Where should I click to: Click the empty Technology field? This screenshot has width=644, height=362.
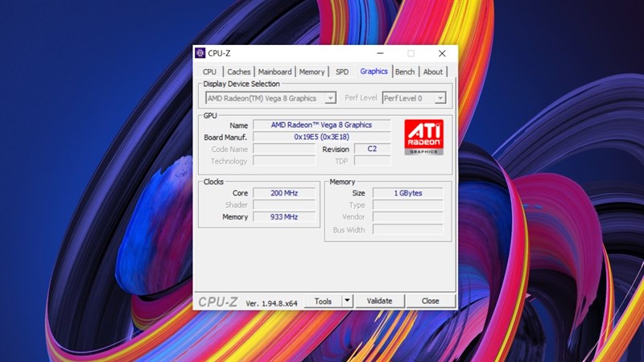coord(284,160)
